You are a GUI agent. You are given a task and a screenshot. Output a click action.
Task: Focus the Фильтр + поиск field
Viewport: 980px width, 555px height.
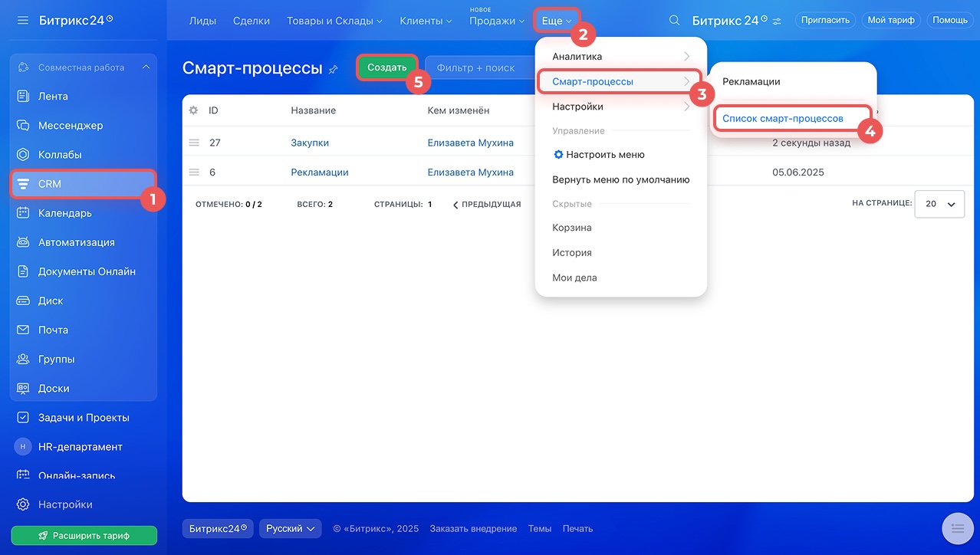(480, 67)
